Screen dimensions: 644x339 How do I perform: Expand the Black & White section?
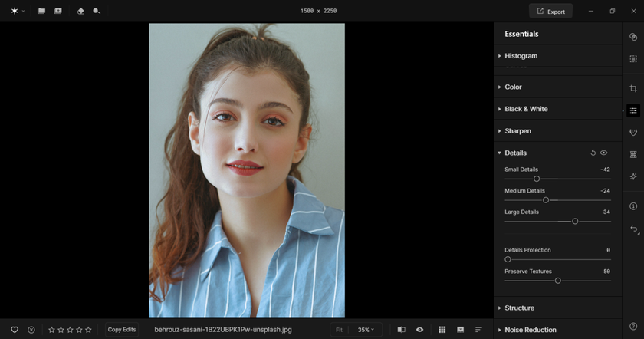pos(526,109)
